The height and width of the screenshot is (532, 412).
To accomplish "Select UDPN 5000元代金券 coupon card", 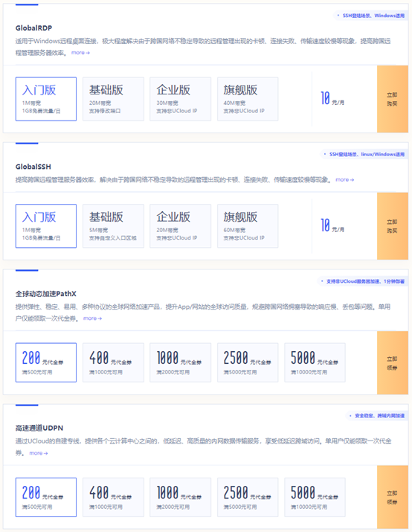I will 315,497.
